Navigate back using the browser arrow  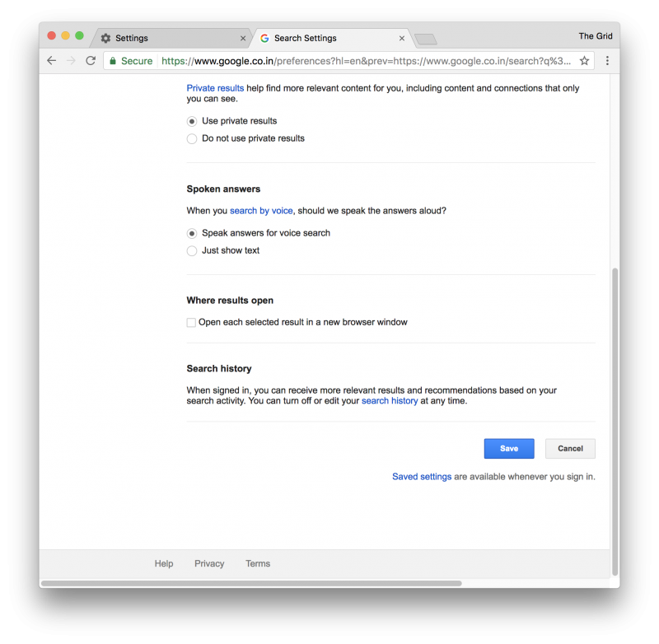point(51,61)
